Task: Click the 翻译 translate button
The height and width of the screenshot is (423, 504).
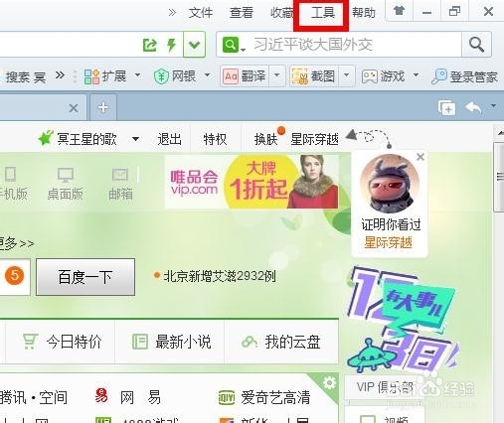Action: click(245, 76)
